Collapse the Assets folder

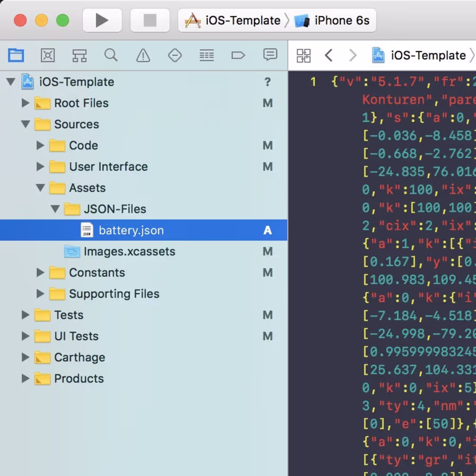click(40, 188)
